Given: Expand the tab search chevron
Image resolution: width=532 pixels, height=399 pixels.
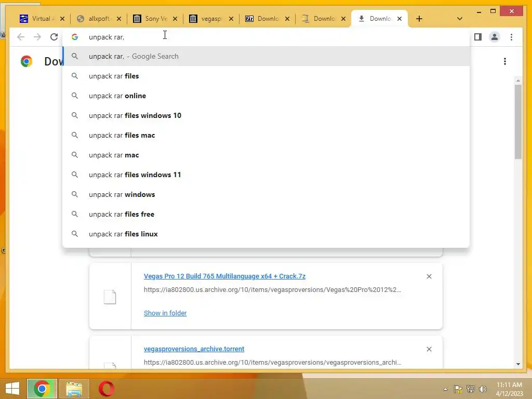Looking at the screenshot, I should (459, 19).
